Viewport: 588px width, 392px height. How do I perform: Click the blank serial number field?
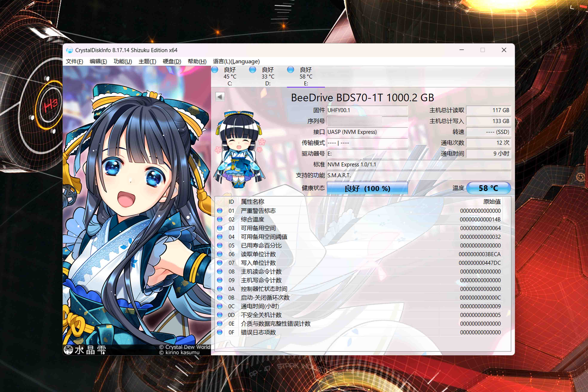pos(367,121)
